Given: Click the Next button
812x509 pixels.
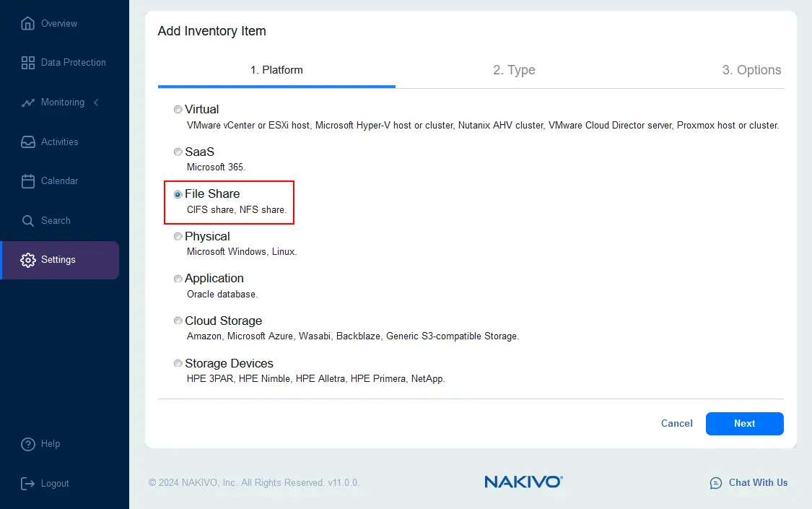Looking at the screenshot, I should coord(745,424).
